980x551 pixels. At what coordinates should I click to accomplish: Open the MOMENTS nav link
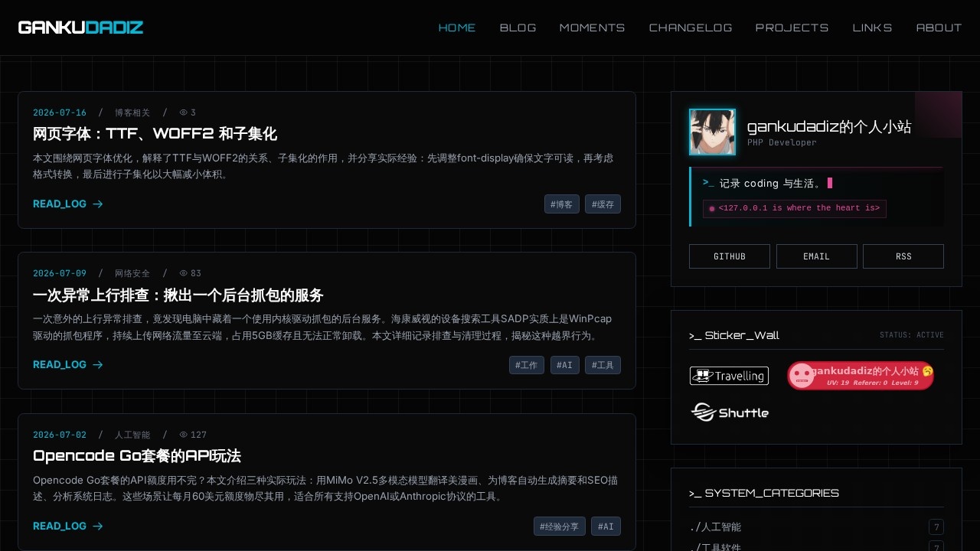[x=593, y=28]
